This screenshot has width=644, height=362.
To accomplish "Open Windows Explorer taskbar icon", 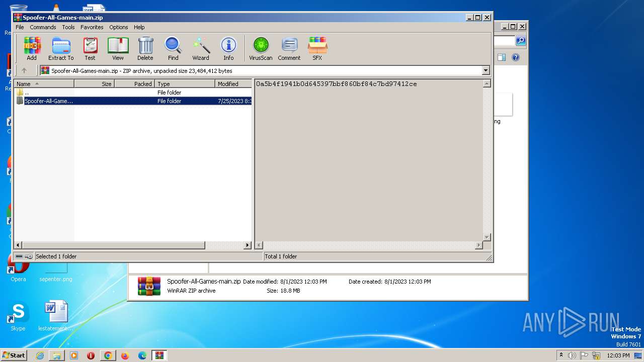I will coord(57,355).
